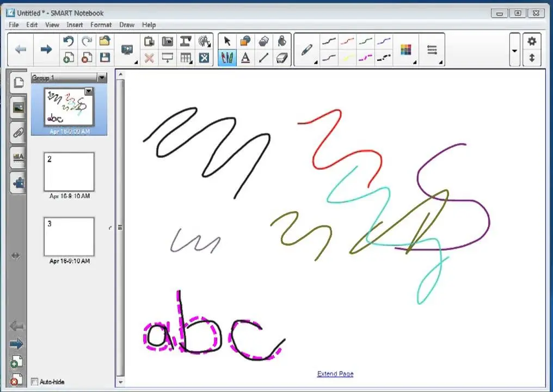Open the screen display options dropdown

[x=128, y=50]
